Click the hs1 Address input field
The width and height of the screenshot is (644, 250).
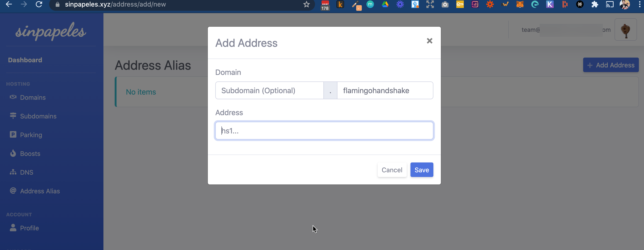click(x=324, y=131)
